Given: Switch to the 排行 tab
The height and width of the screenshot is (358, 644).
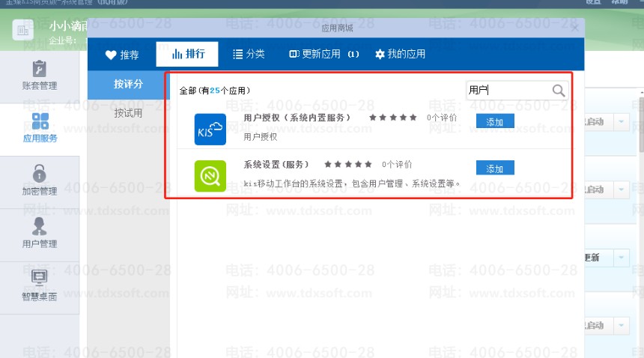Looking at the screenshot, I should [x=187, y=54].
